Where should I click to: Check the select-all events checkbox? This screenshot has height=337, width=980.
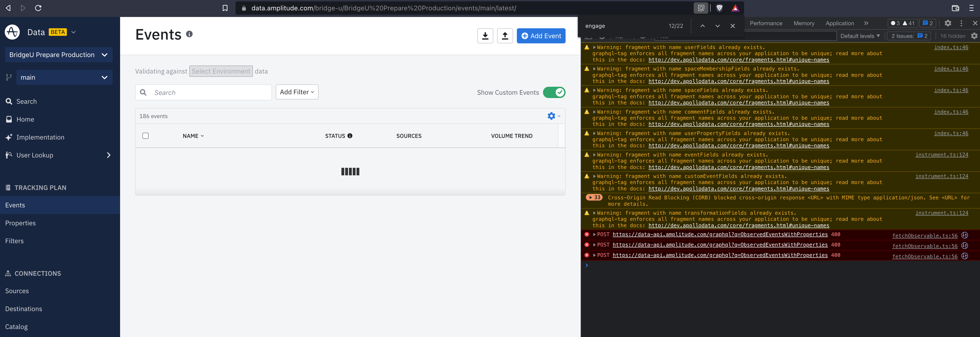click(x=145, y=136)
